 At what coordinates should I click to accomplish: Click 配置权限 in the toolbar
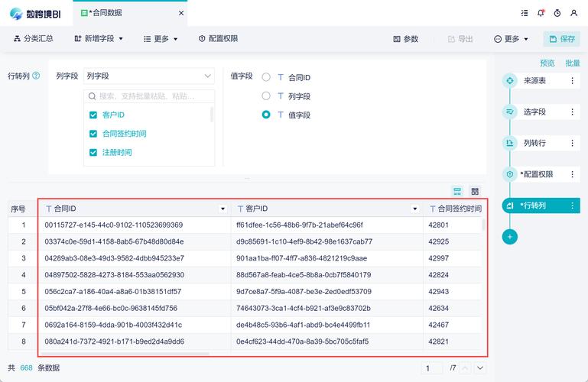point(218,38)
